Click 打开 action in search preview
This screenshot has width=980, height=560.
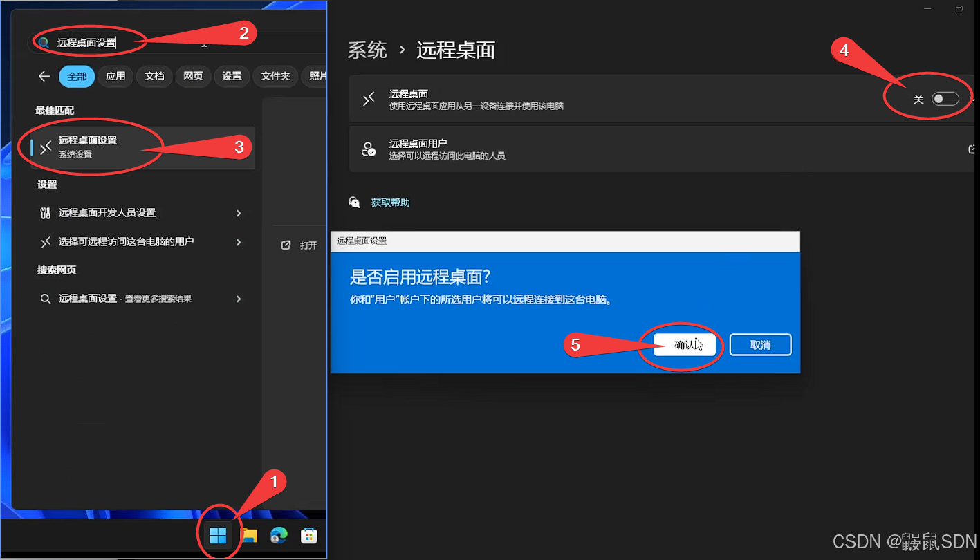308,245
